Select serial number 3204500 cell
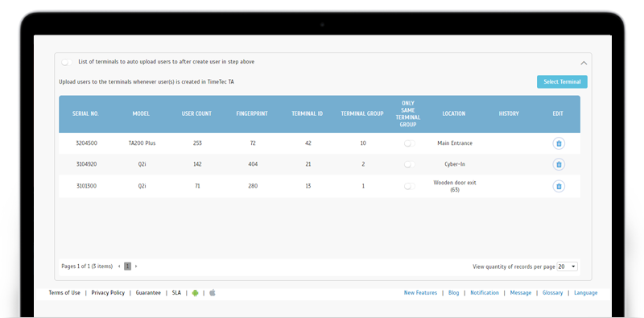Viewport: 644px width, 318px height. tap(87, 143)
